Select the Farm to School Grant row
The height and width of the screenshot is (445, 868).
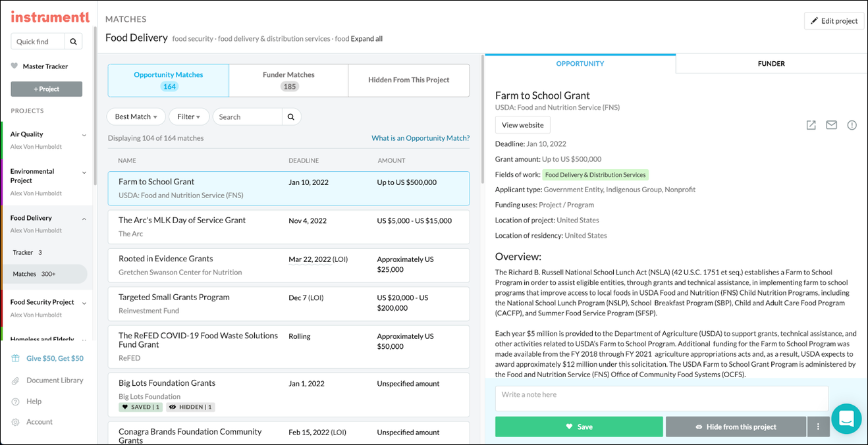tap(288, 188)
